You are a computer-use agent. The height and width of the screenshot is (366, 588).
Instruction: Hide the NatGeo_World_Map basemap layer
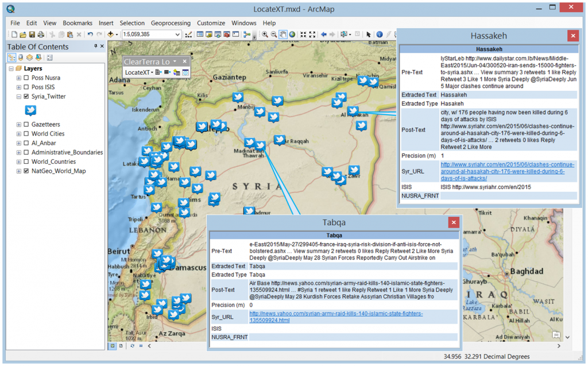click(x=26, y=171)
